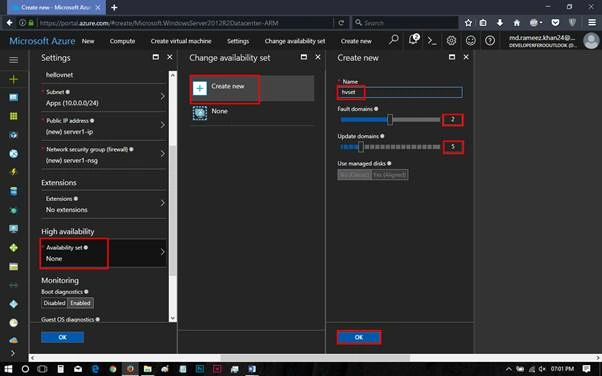The width and height of the screenshot is (602, 376).
Task: Click Create new availability set option
Action: 252,88
